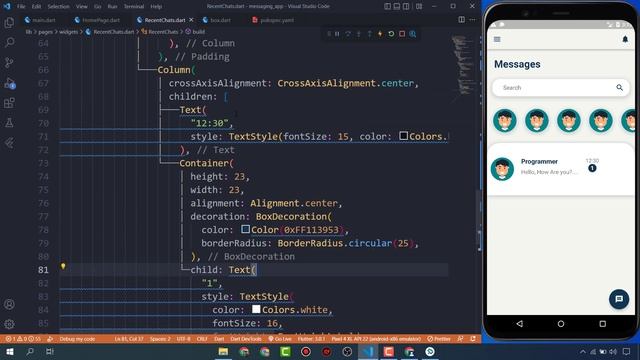This screenshot has width=640, height=360.
Task: Open emulator hamburger menu in Messages app
Action: [497, 39]
